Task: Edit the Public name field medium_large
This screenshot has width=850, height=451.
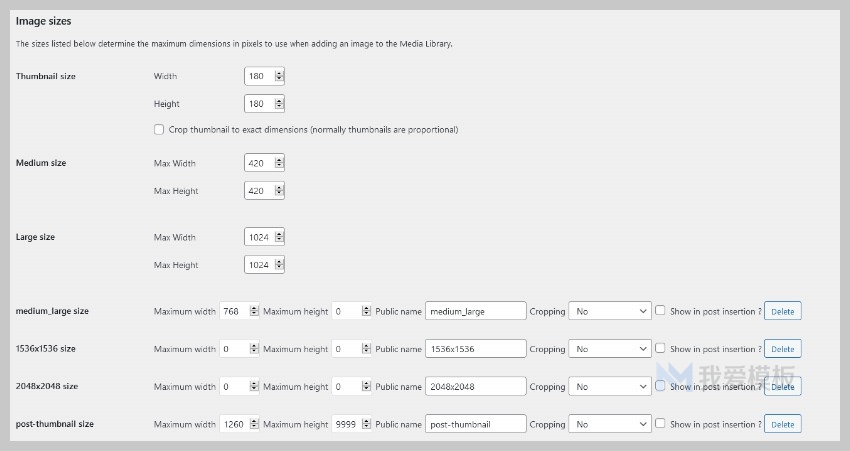Action: pos(475,311)
